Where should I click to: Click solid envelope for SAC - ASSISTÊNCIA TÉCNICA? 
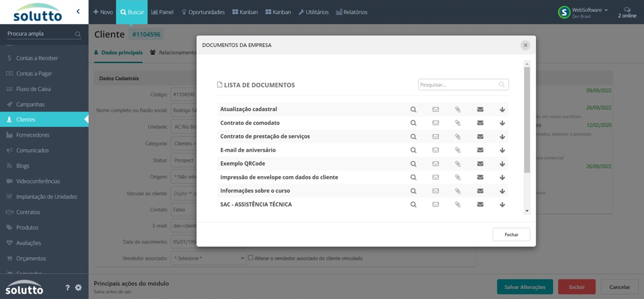tap(480, 205)
